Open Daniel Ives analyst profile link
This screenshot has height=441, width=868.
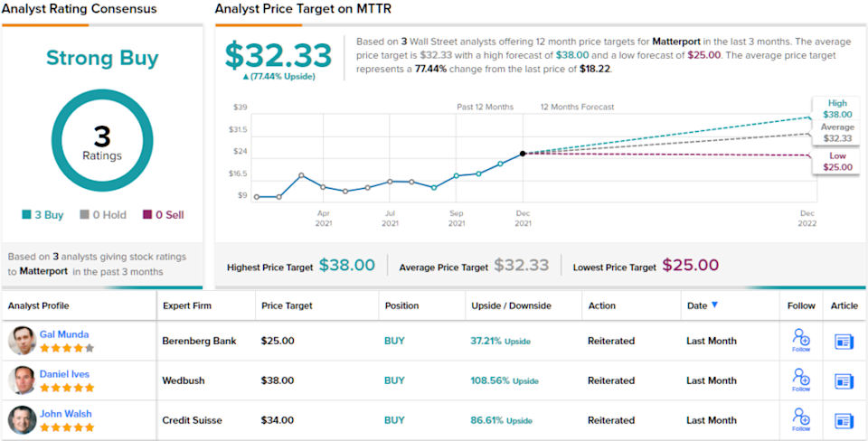(64, 374)
